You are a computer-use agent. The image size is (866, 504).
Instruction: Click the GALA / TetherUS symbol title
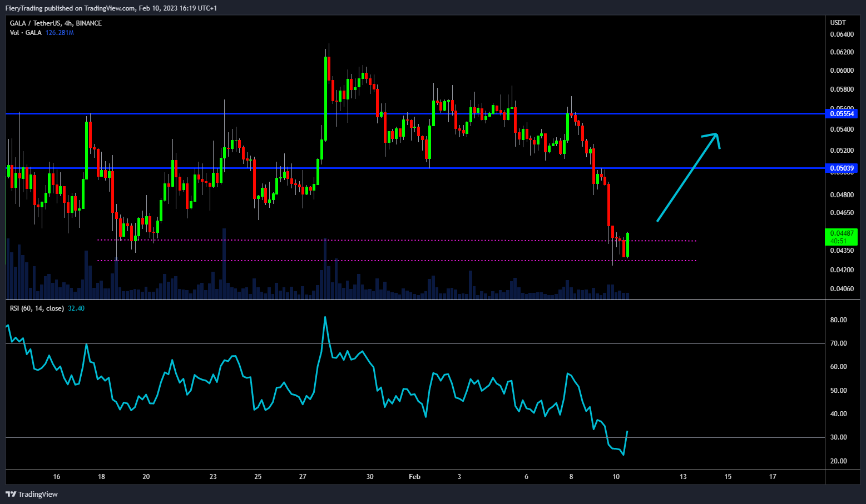point(56,23)
